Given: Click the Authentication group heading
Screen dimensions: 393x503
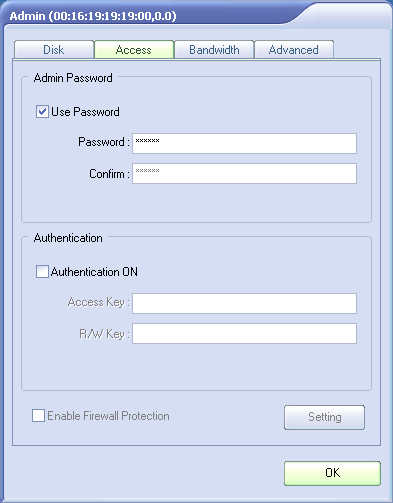Looking at the screenshot, I should [68, 238].
